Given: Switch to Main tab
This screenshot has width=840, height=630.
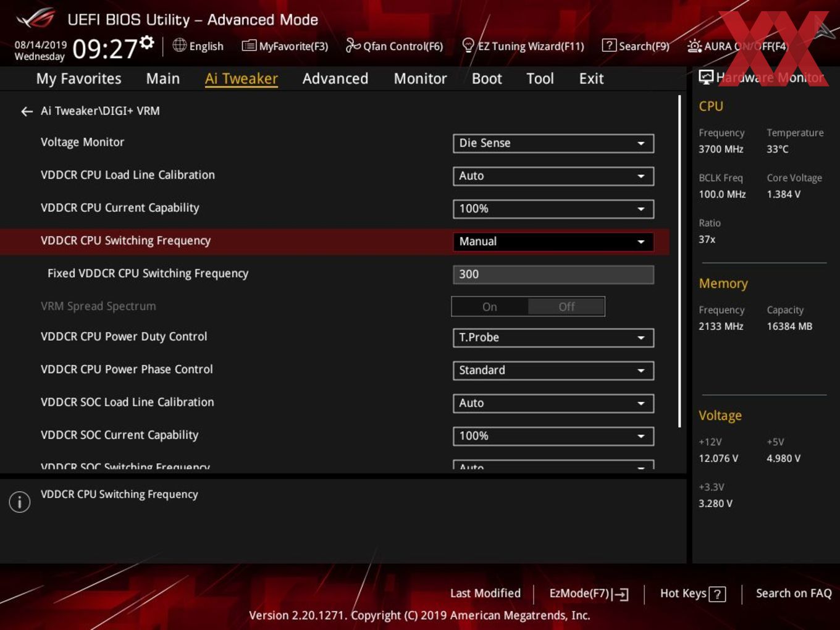Looking at the screenshot, I should [163, 78].
